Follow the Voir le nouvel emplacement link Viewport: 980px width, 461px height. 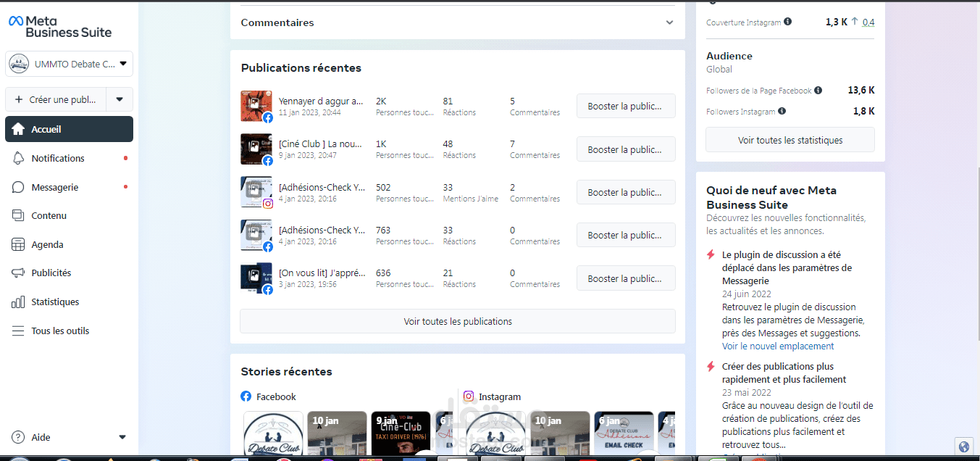tap(778, 346)
